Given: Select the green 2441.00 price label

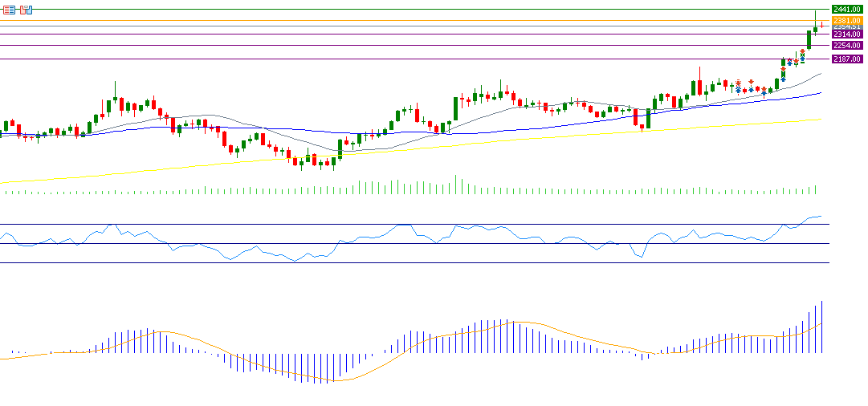Looking at the screenshot, I should [847, 9].
